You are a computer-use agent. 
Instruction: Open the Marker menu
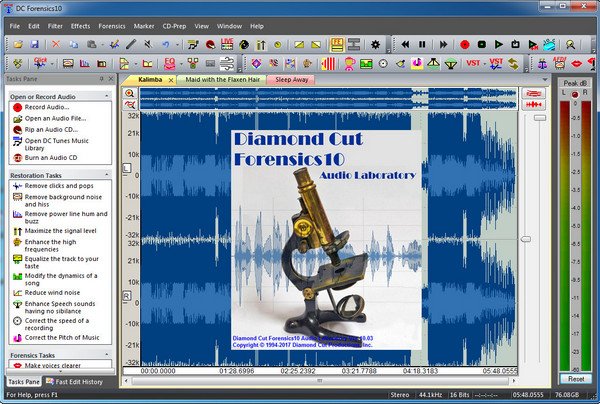click(144, 26)
